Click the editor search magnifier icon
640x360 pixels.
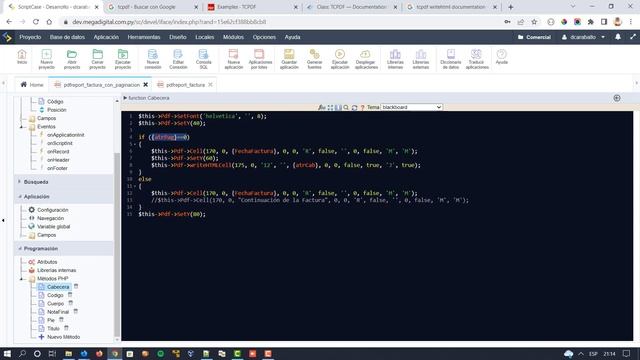tap(346, 107)
